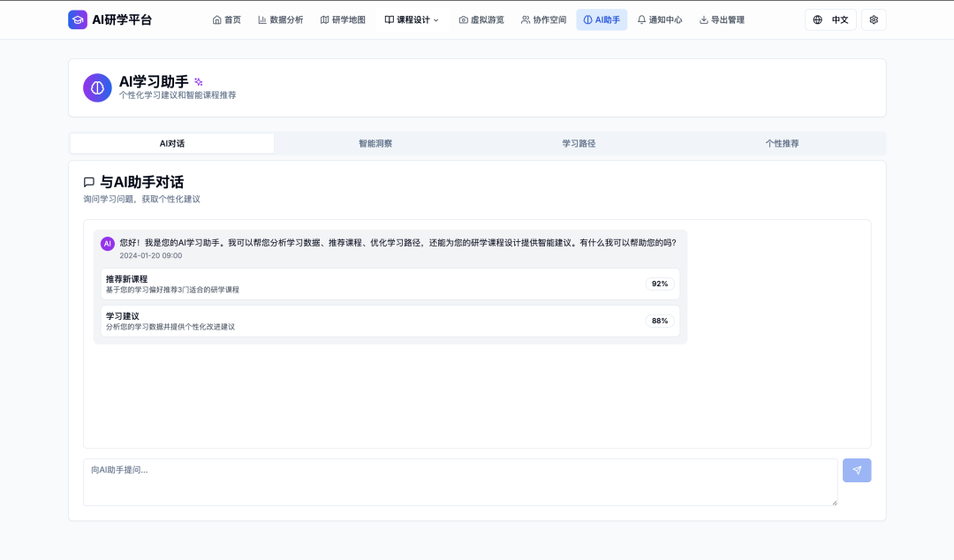Image resolution: width=954 pixels, height=560 pixels.
Task: Expand the 课程设计 dropdown menu
Action: 412,19
